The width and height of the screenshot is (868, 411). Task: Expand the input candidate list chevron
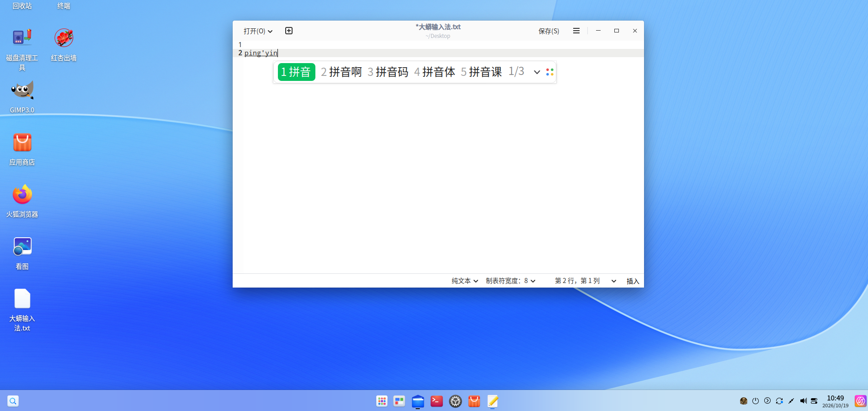(x=537, y=72)
